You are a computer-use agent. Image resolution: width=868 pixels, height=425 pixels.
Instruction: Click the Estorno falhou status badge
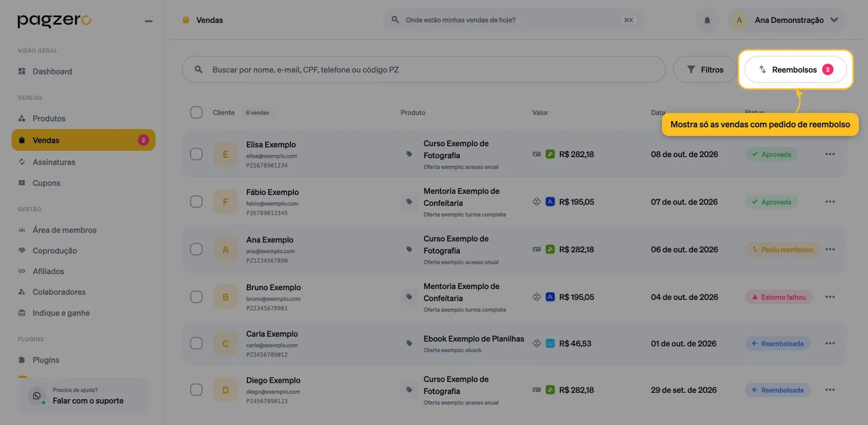coord(778,297)
